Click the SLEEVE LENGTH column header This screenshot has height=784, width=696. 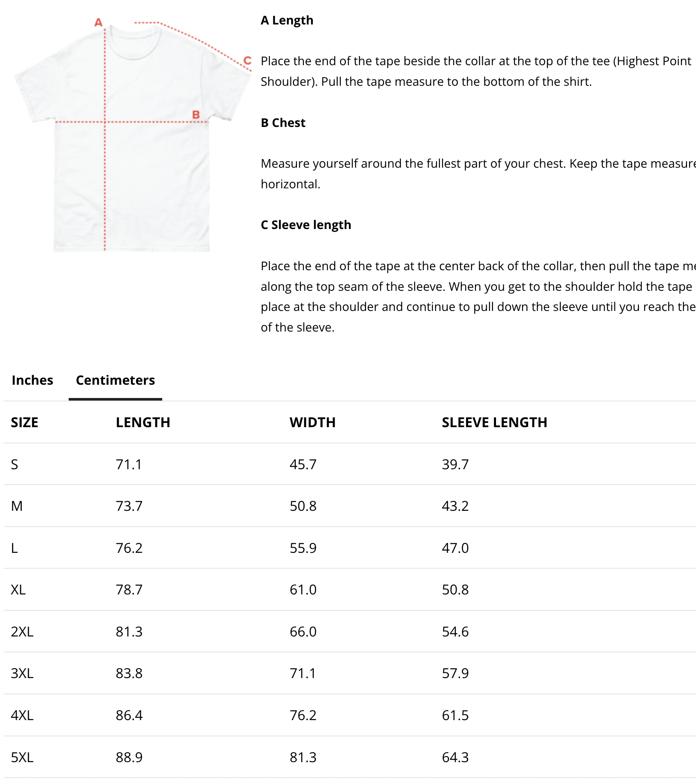(494, 422)
